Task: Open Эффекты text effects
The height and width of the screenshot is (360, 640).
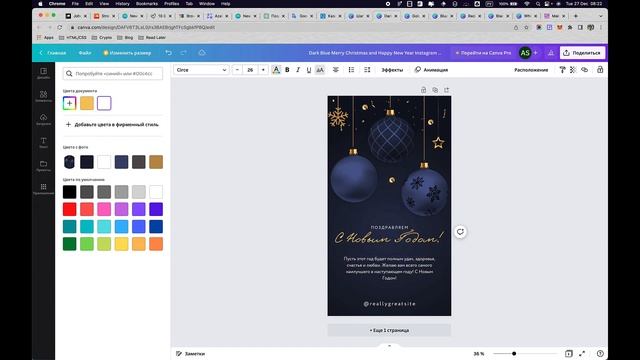Action: pyautogui.click(x=392, y=70)
